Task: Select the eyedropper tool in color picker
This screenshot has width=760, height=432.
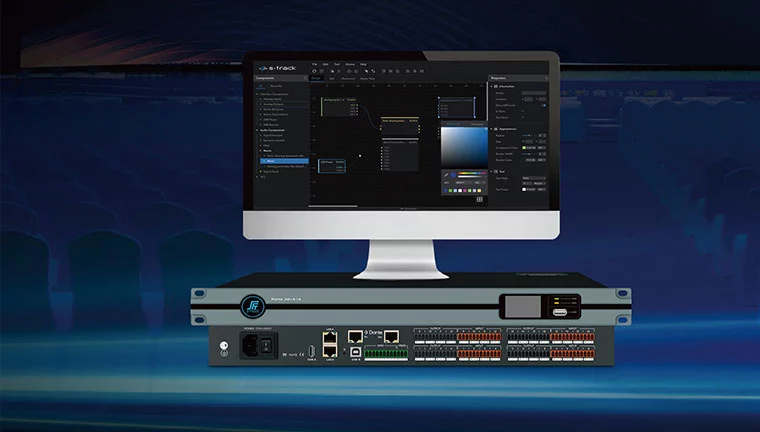Action: point(446,175)
